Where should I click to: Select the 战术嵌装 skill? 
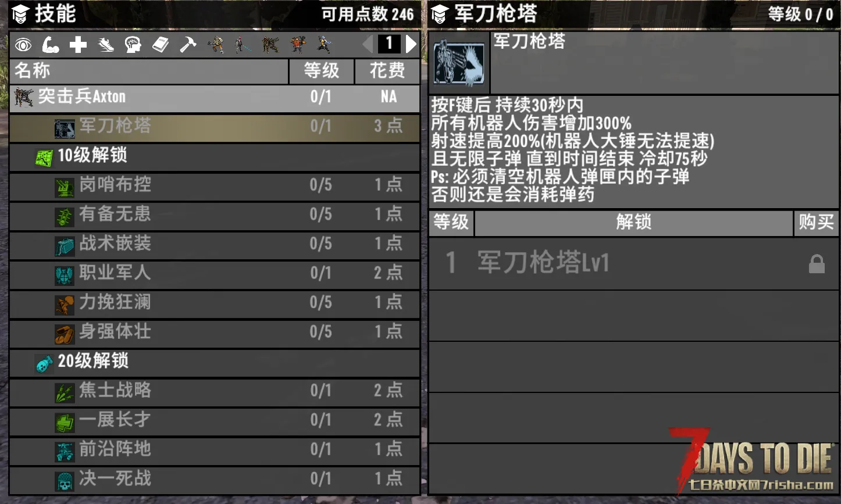point(215,245)
